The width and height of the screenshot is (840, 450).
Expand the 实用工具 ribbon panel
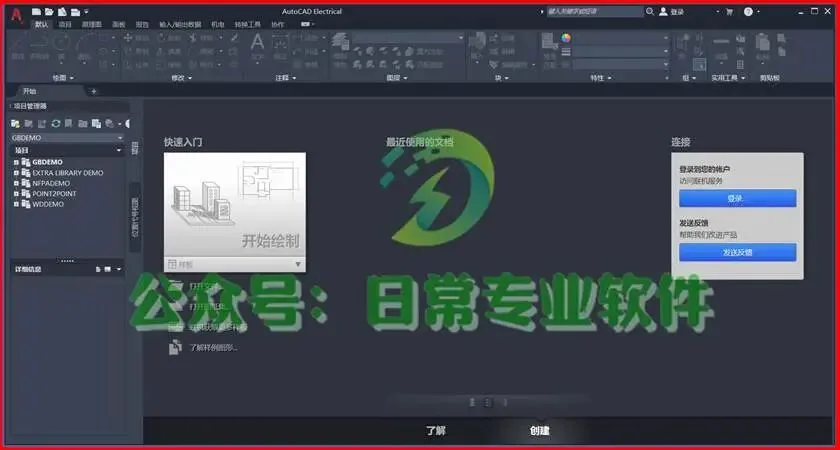(728, 78)
